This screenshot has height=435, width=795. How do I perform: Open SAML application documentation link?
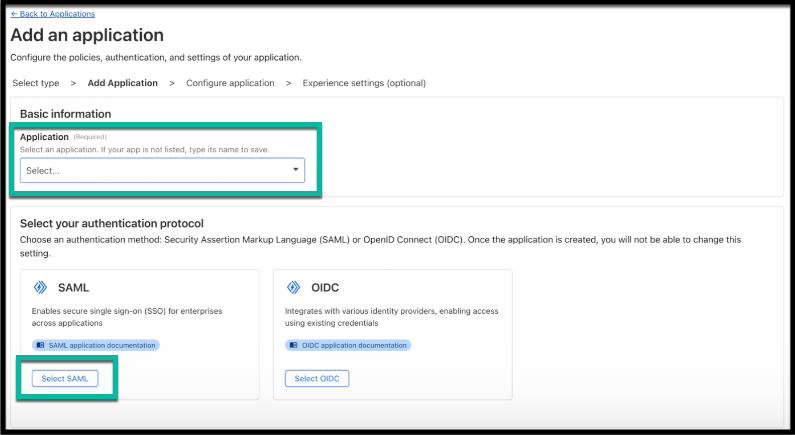[x=96, y=345]
